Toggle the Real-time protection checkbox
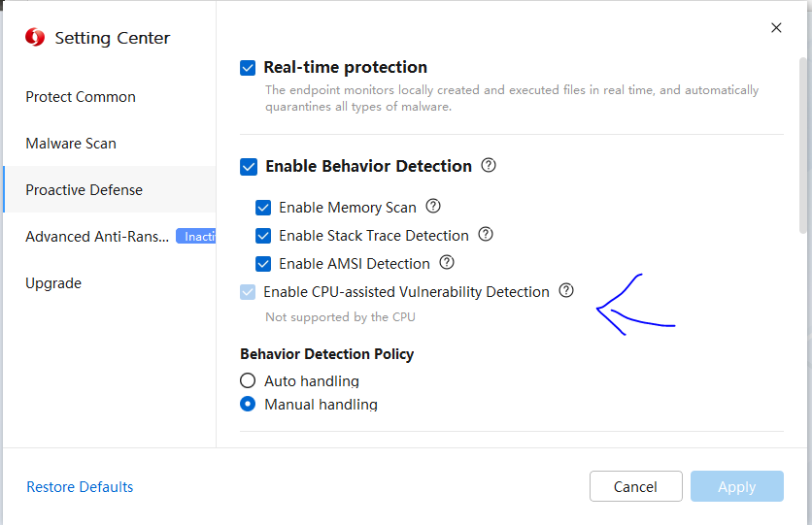The height and width of the screenshot is (525, 812). coord(248,68)
